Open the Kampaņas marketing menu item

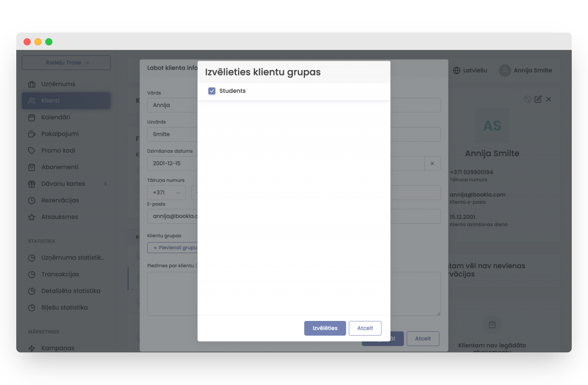point(58,348)
